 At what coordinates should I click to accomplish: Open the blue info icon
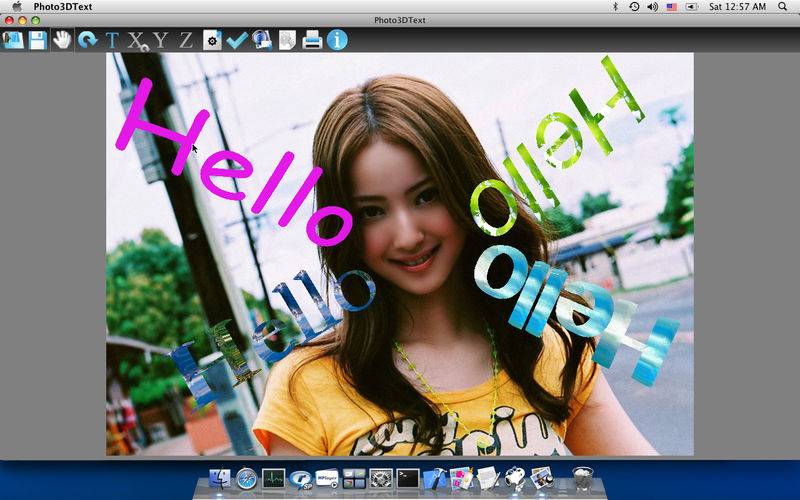tap(337, 40)
